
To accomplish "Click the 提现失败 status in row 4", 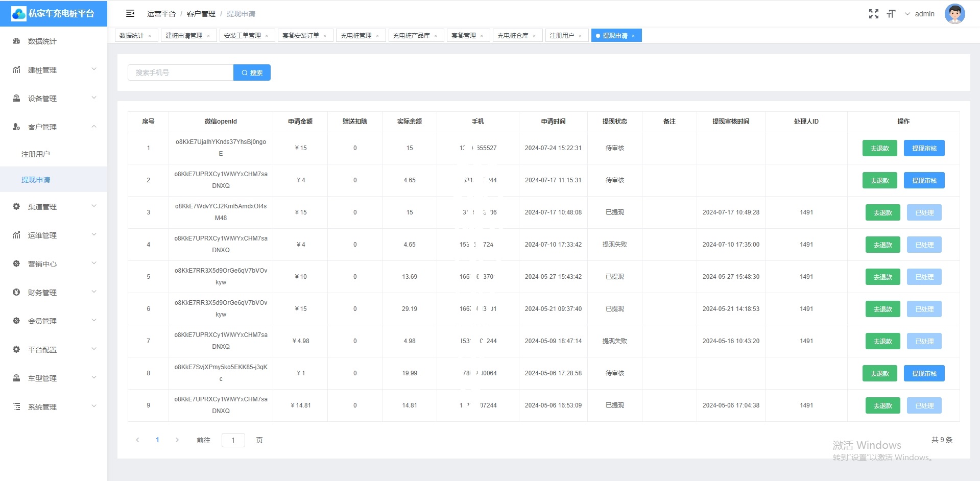I will point(615,245).
